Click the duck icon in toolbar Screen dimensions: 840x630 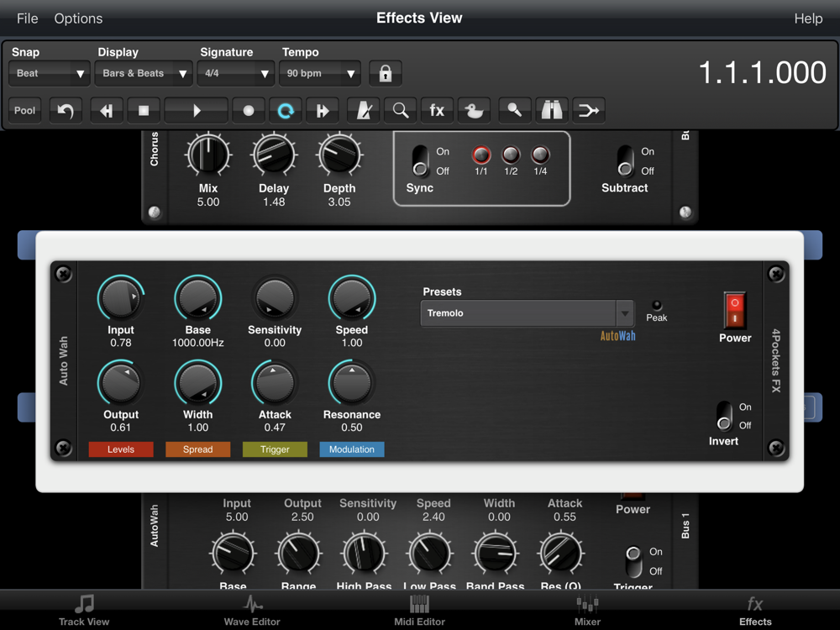pyautogui.click(x=474, y=111)
